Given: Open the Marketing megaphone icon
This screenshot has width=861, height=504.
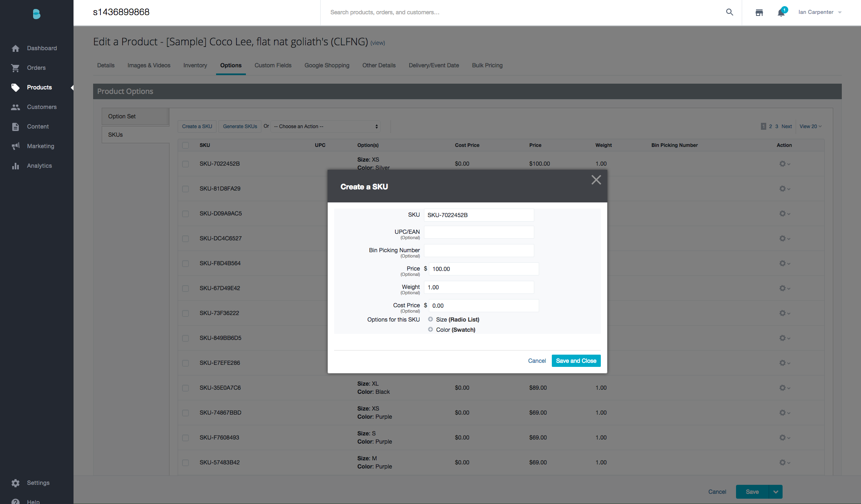Looking at the screenshot, I should click(16, 146).
